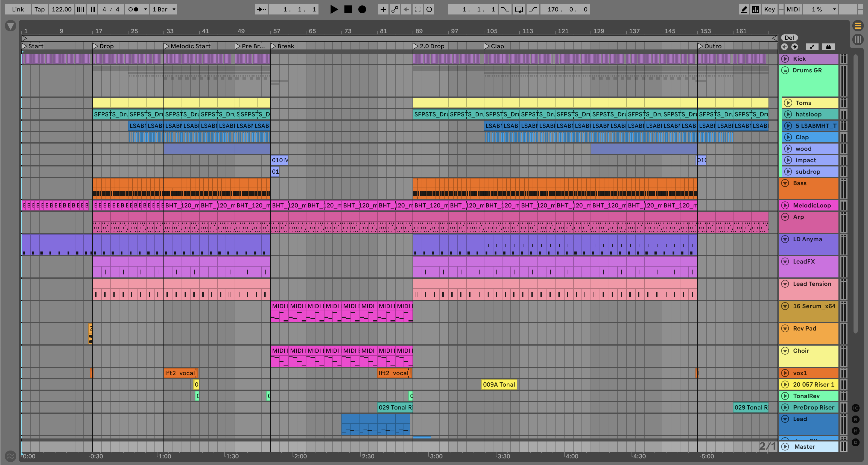
Task: Click the Lock Envelopes padlock icon
Action: [x=828, y=47]
